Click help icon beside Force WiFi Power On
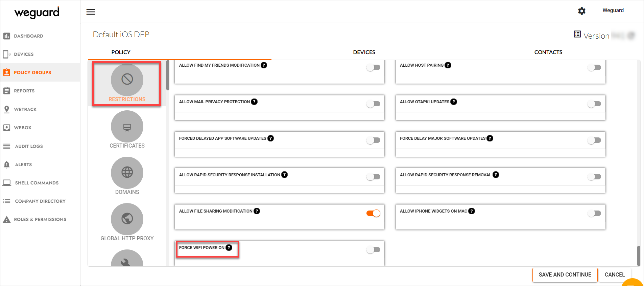This screenshot has height=286, width=644. point(229,248)
